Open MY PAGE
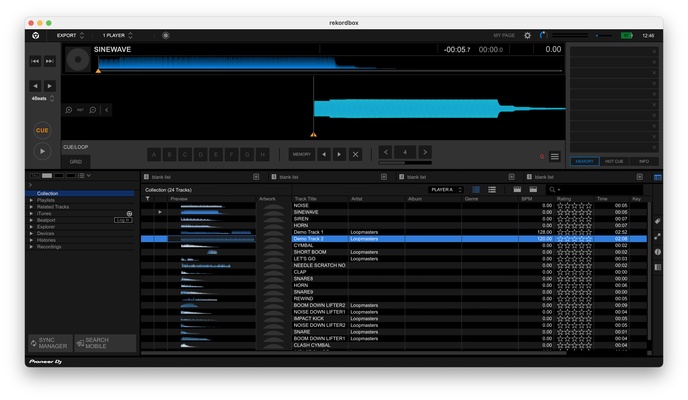The width and height of the screenshot is (688, 400). click(x=504, y=36)
